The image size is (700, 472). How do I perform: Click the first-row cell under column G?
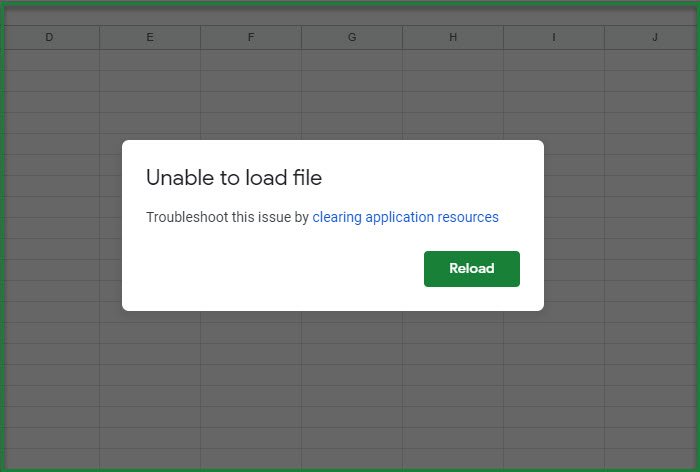[352, 59]
